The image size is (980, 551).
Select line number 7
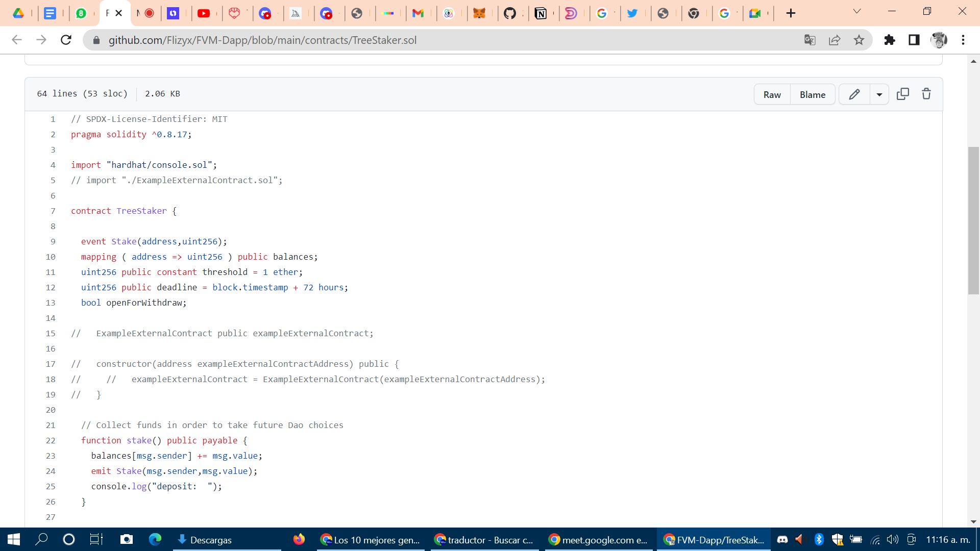53,211
